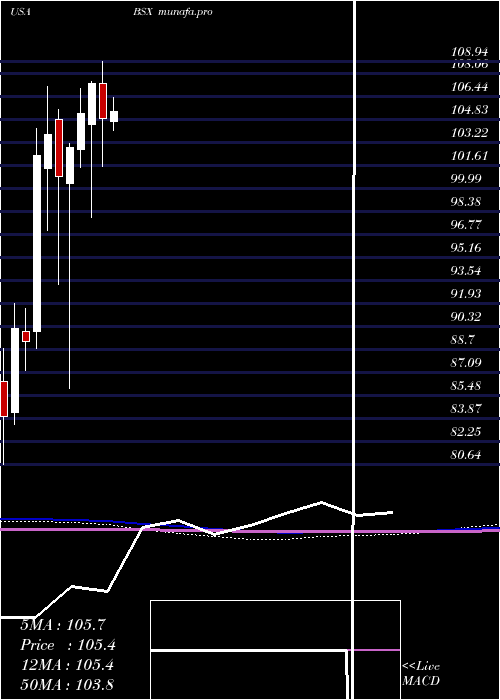
Task: Click the red candle at the chart peak
Action: click(x=103, y=101)
